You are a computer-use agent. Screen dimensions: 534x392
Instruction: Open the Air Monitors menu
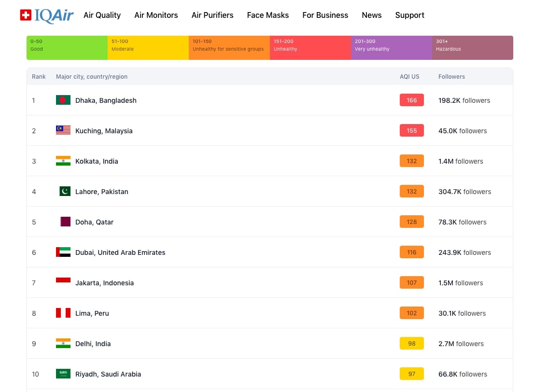[x=156, y=15]
